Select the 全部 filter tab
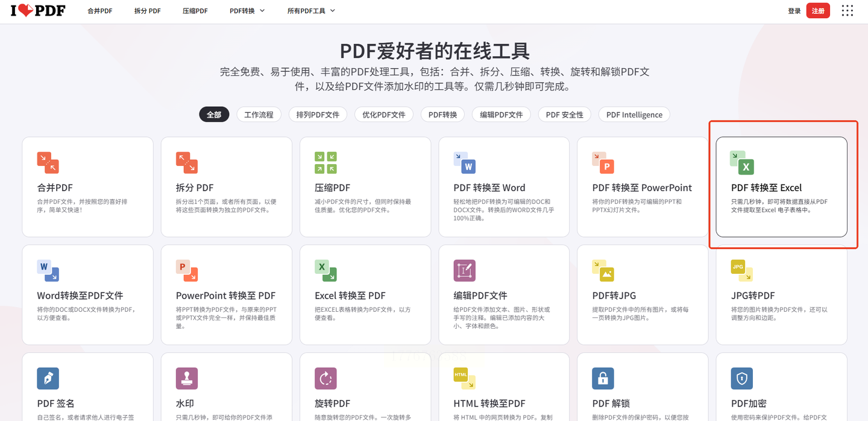The height and width of the screenshot is (421, 868). pos(214,115)
